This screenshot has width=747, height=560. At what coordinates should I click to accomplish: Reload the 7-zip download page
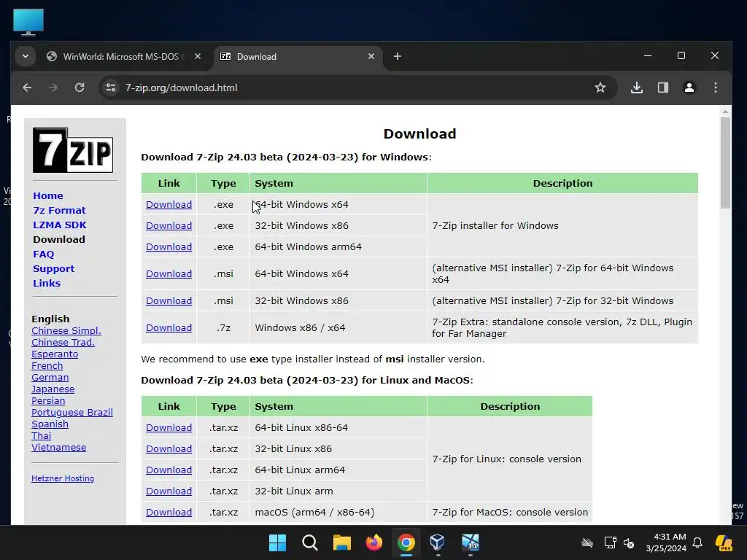tap(80, 87)
